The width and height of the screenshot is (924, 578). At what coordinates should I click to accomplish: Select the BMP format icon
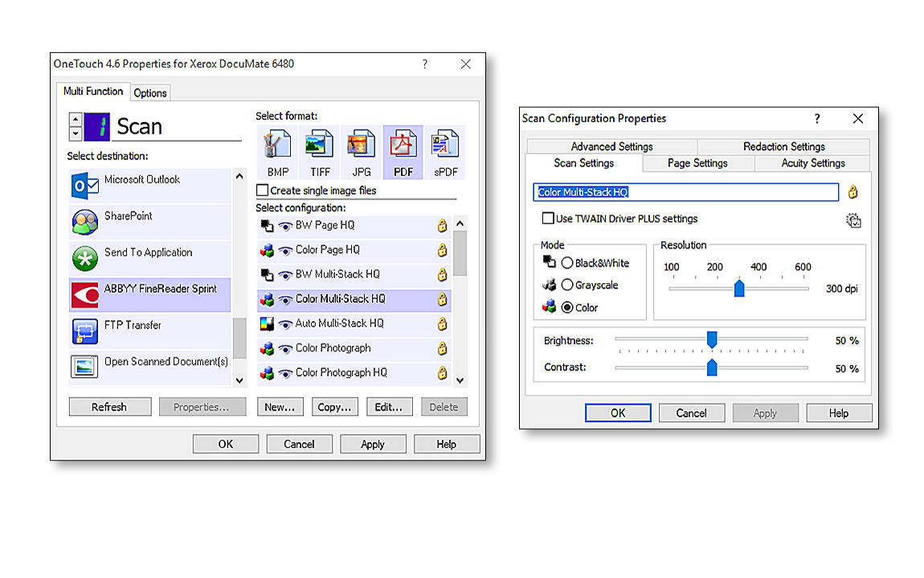(277, 150)
